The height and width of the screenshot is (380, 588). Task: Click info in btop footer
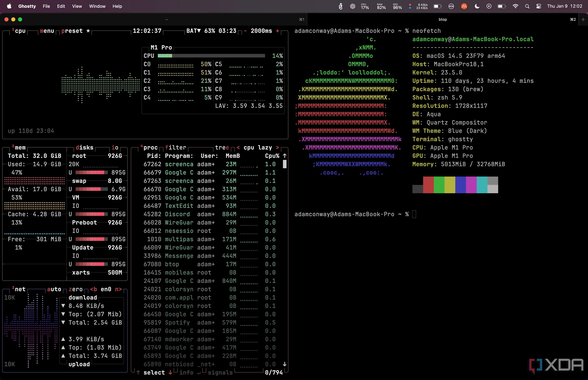tap(186, 372)
